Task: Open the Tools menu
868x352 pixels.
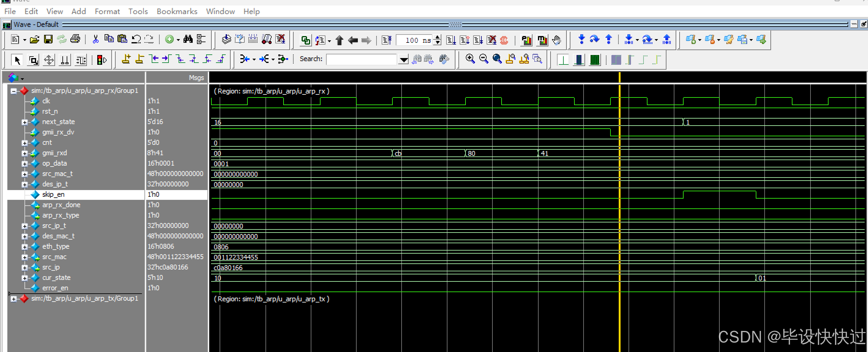Action: pos(138,11)
